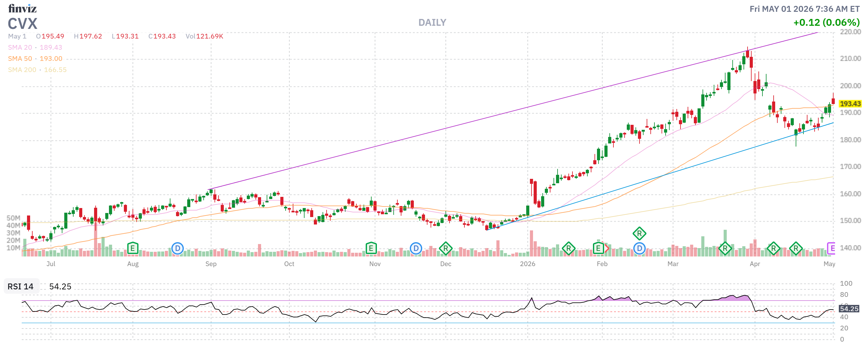
Task: Click the 210.00 price axis label
Action: [x=850, y=59]
